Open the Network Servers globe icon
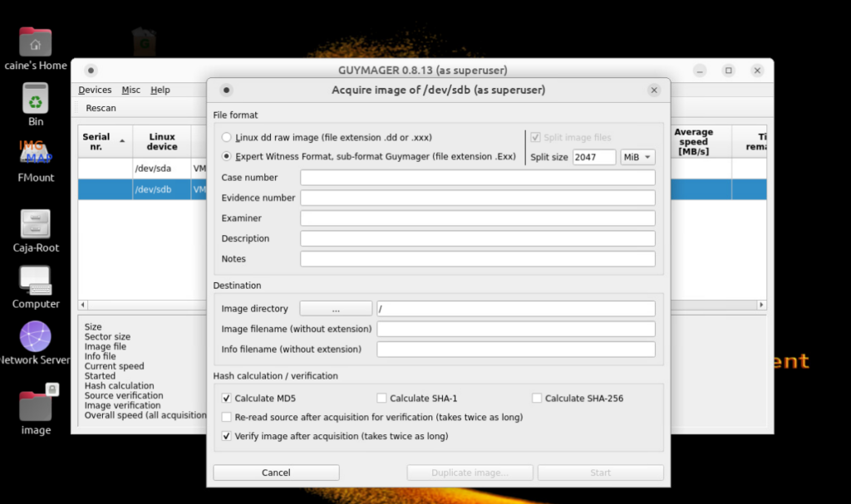The width and height of the screenshot is (851, 504). click(35, 336)
